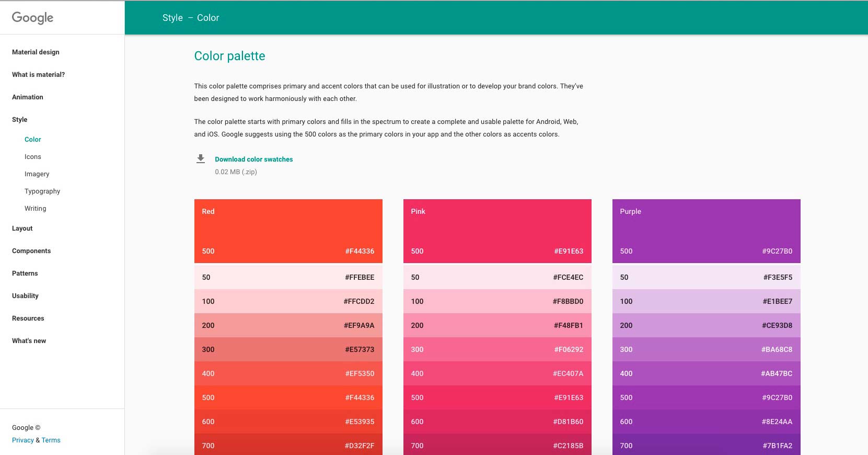Screen dimensions: 868x455
Task: Open the Icons sub-page
Action: click(x=33, y=156)
